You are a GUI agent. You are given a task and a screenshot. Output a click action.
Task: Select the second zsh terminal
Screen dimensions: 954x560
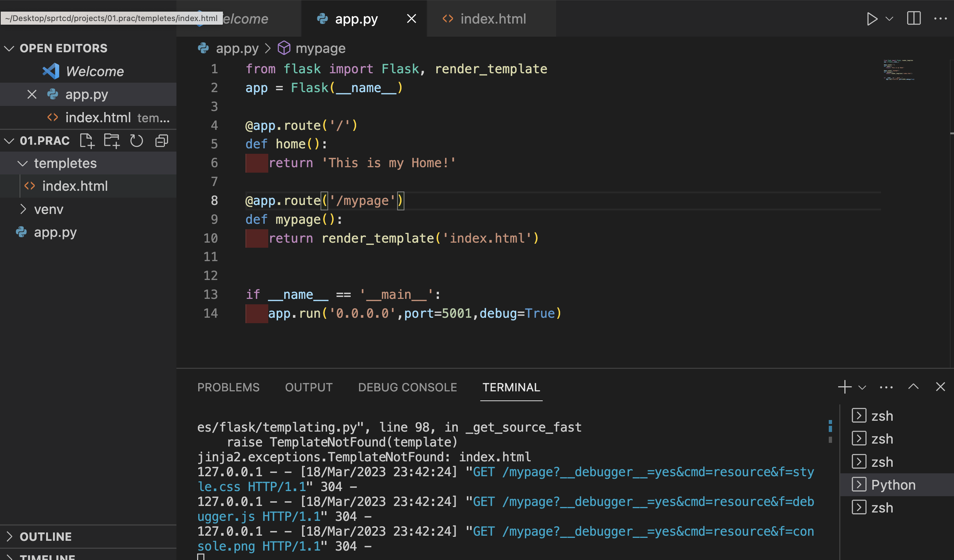(x=896, y=439)
